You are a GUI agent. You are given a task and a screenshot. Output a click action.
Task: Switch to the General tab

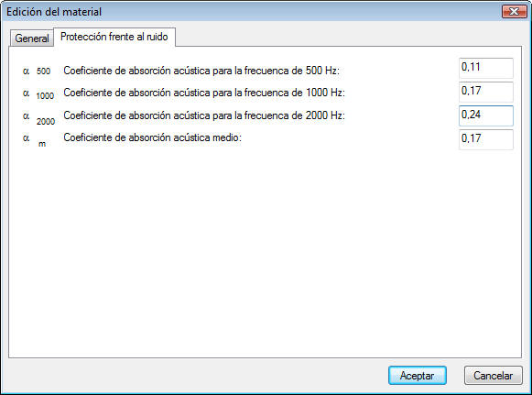(31, 38)
